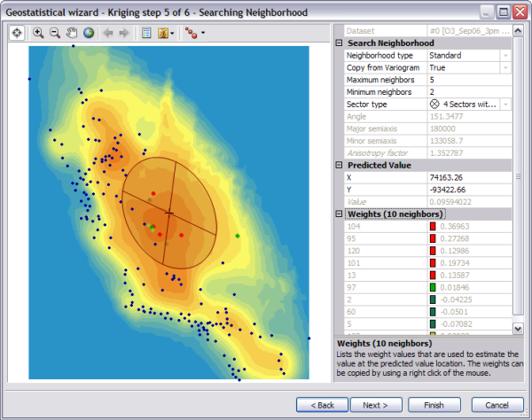Select the neighbor row labeled 120
The image size is (532, 420).
pyautogui.click(x=428, y=251)
